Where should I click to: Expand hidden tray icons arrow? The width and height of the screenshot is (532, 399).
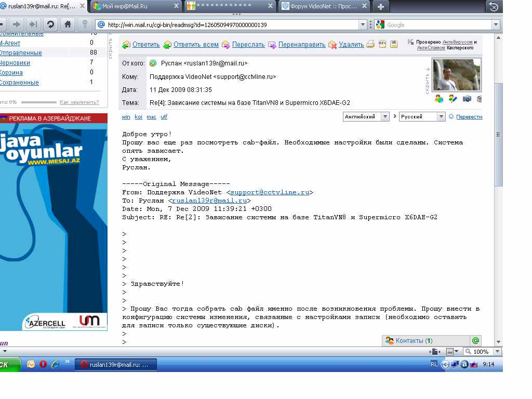point(445,365)
